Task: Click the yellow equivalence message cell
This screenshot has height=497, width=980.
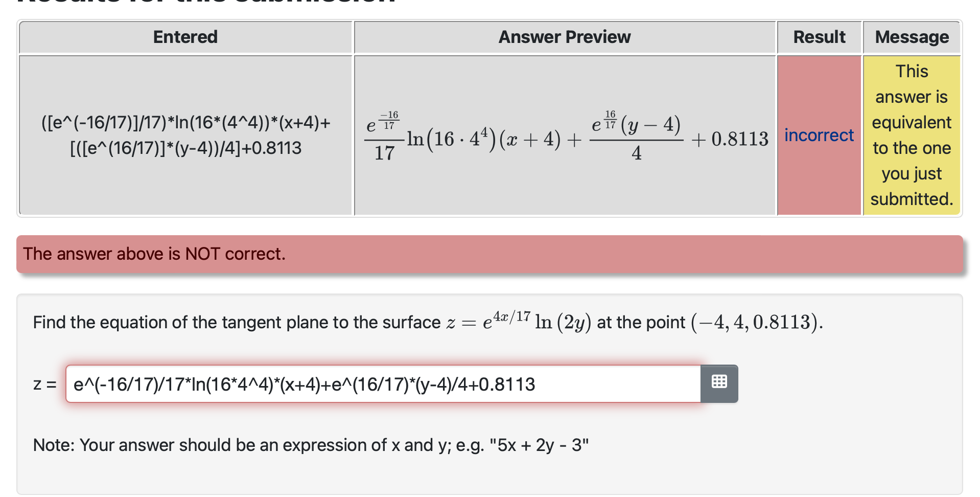Action: [911, 134]
